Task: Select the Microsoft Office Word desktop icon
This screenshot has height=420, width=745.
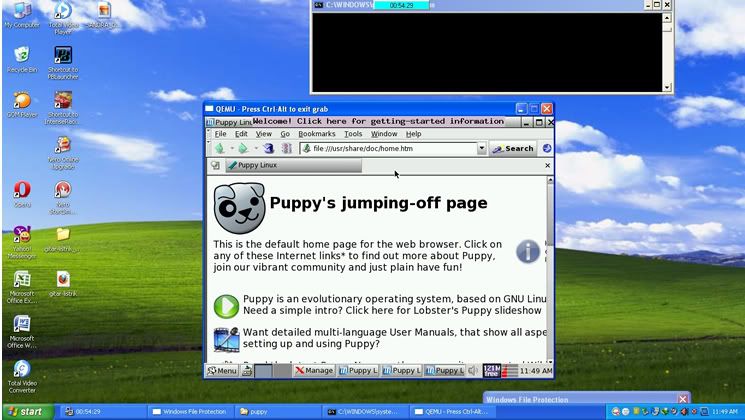Action: [22, 332]
